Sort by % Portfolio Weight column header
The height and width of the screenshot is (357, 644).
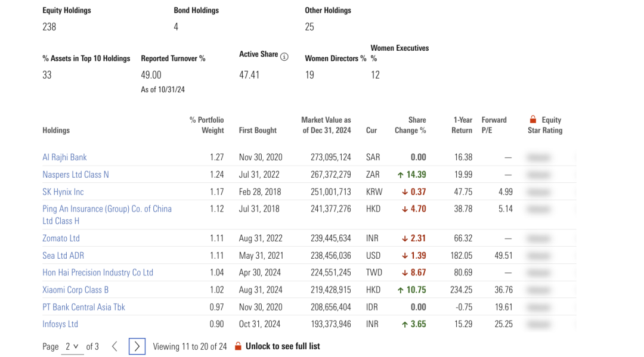[x=206, y=125]
